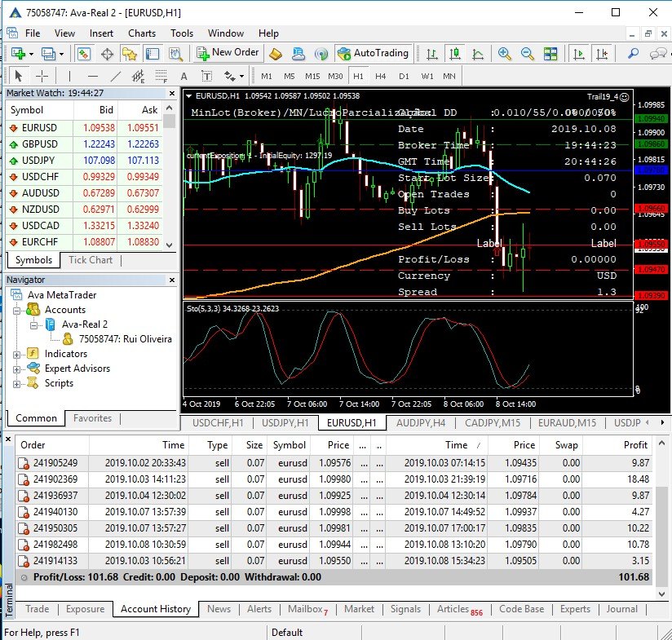Toggle the Data Window crosshair icon
This screenshot has height=640, width=672.
pyautogui.click(x=107, y=54)
